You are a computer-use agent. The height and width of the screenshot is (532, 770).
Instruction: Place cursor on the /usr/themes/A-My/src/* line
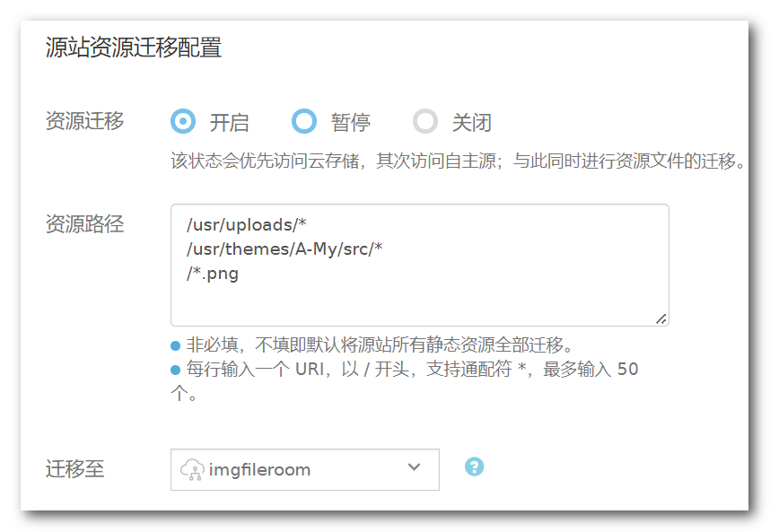tap(284, 249)
